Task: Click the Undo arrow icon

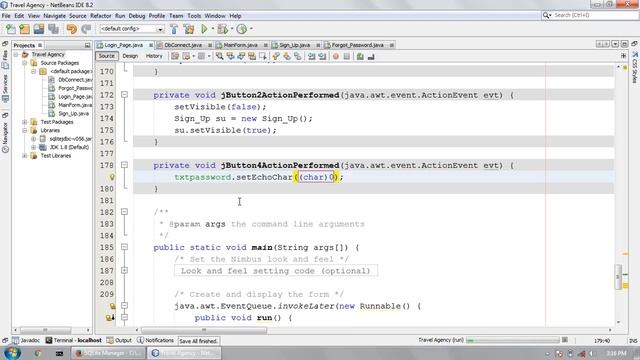Action: [71, 29]
